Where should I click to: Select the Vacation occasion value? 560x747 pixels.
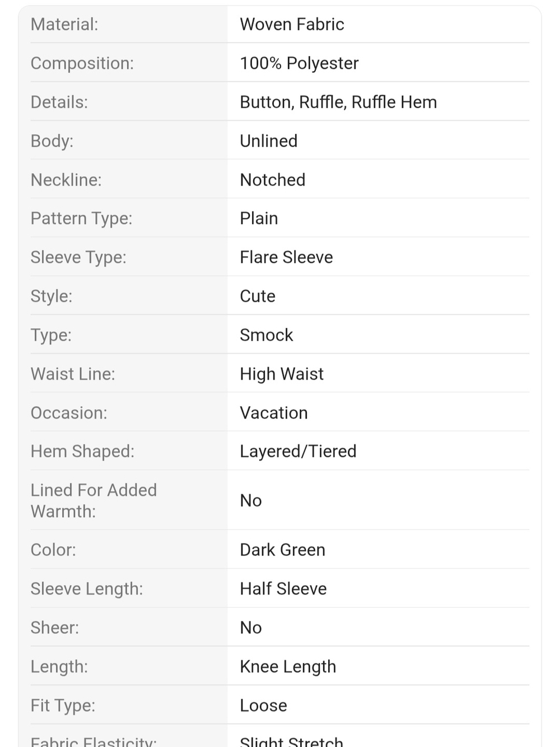[274, 412]
